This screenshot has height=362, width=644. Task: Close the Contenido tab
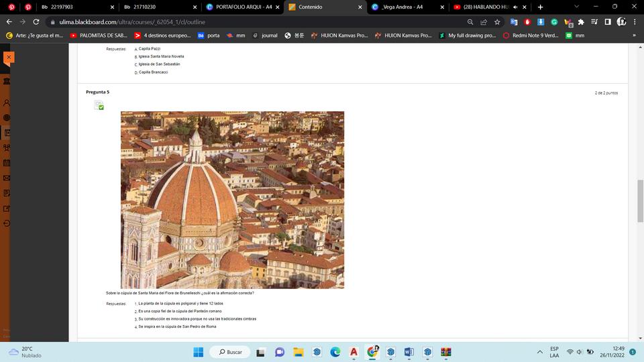[x=360, y=7]
